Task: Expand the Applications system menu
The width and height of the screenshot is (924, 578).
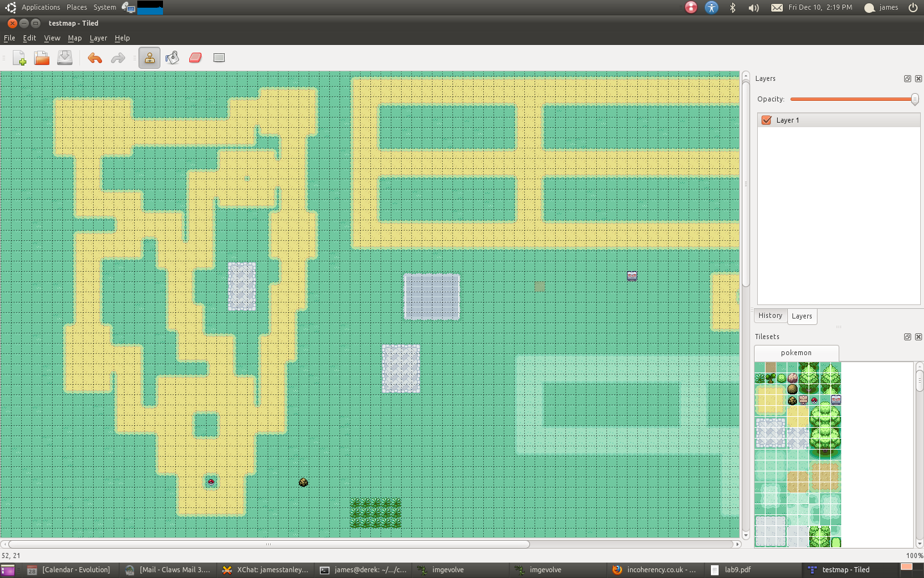Action: (x=40, y=7)
